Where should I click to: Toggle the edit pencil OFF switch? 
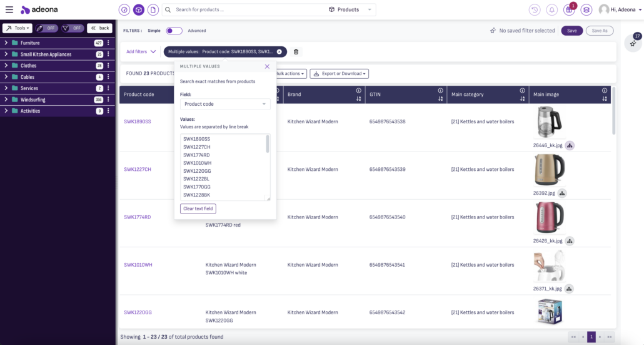coord(46,28)
